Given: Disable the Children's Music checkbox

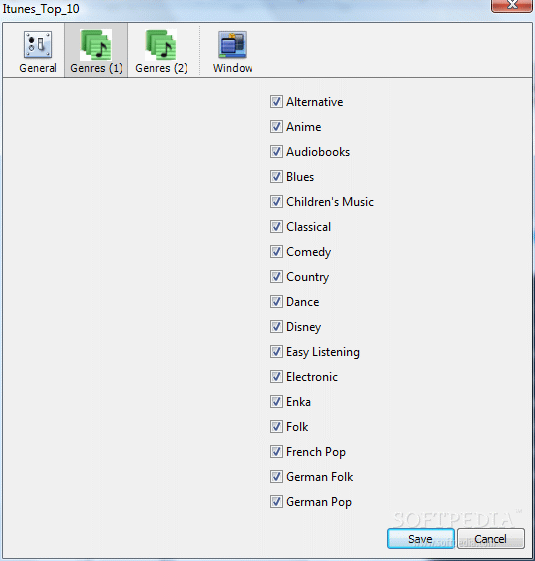Looking at the screenshot, I should 276,201.
